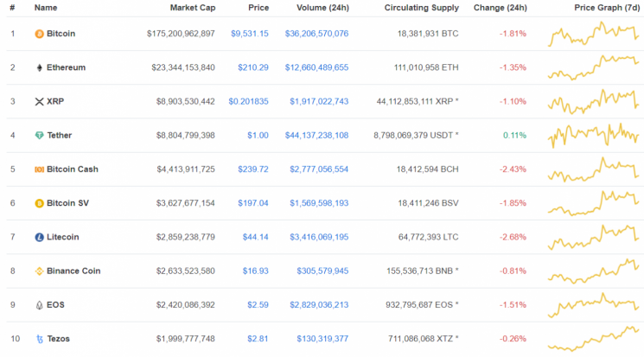Open the Tether name link
The image size is (644, 357).
coord(59,135)
